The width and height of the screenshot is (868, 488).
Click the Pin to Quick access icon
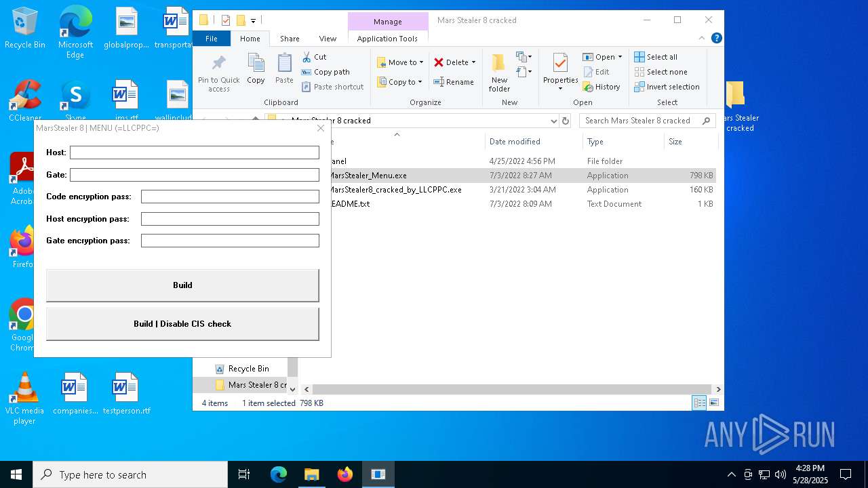click(x=218, y=64)
